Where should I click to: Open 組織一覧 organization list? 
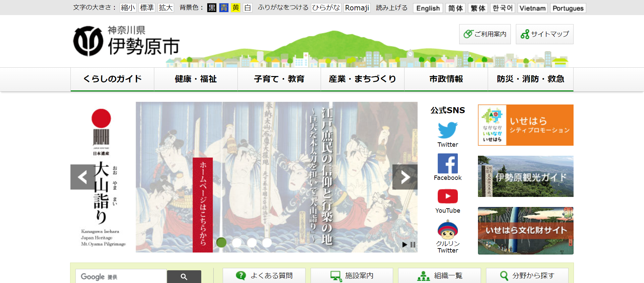pos(439,276)
